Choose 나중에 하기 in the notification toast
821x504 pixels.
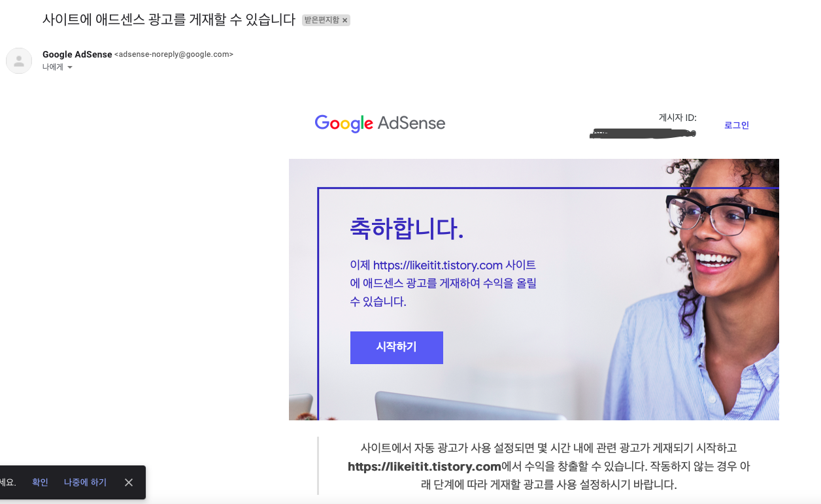point(85,482)
